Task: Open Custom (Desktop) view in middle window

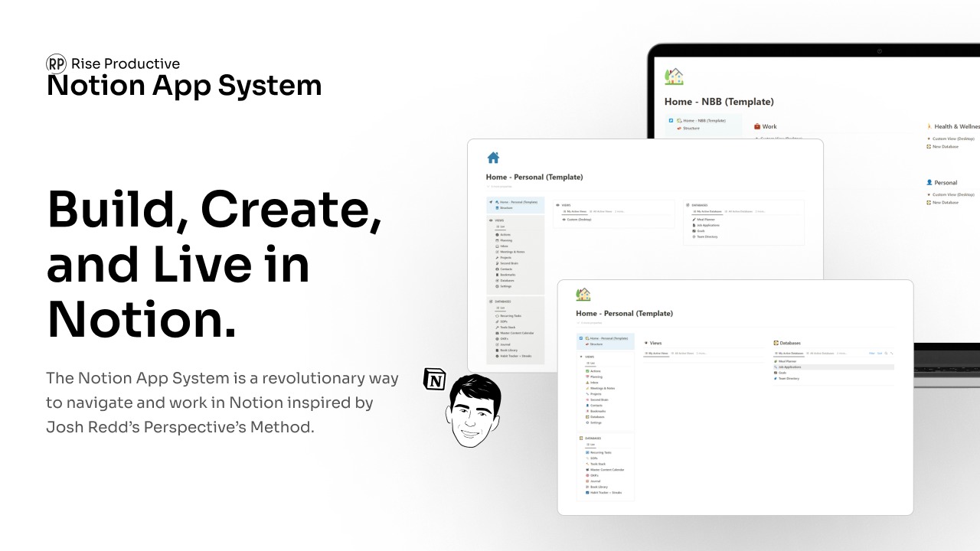Action: 577,220
